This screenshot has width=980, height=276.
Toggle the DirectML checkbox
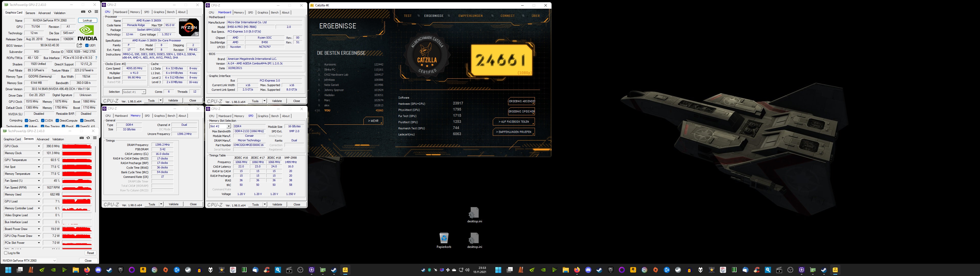pyautogui.click(x=81, y=120)
